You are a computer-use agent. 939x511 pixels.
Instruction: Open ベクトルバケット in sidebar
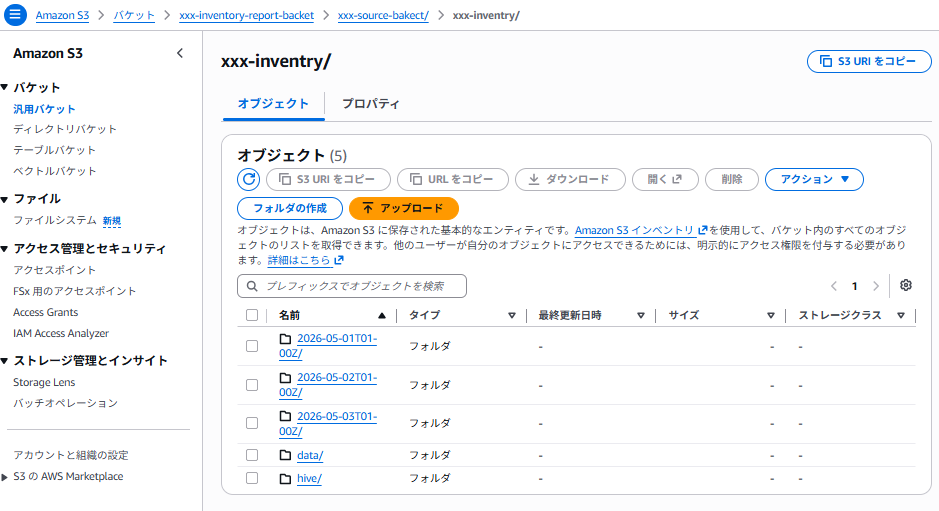click(x=54, y=171)
